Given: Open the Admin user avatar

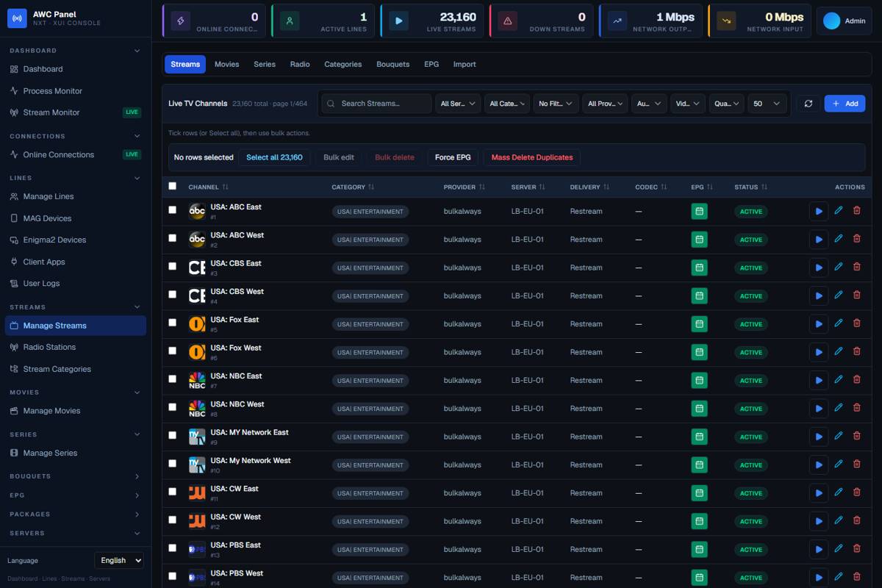Looking at the screenshot, I should click(x=831, y=21).
